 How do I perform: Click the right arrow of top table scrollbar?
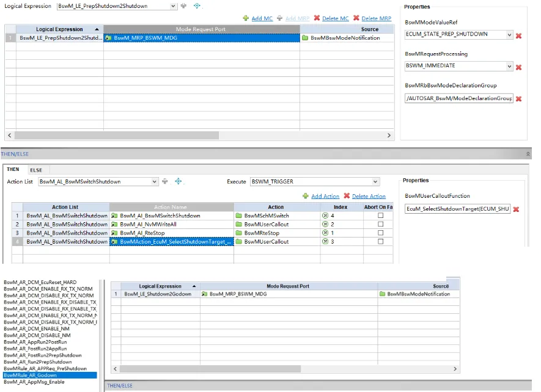[389, 136]
